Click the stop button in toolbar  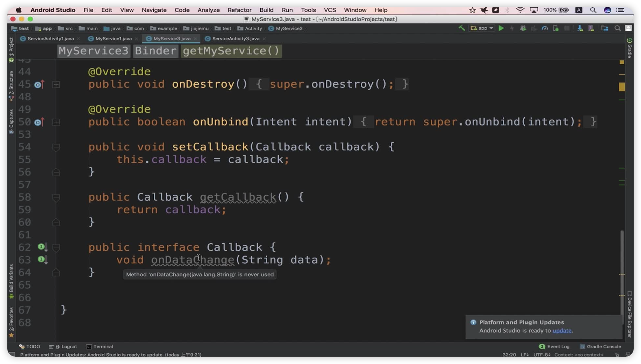tap(567, 28)
